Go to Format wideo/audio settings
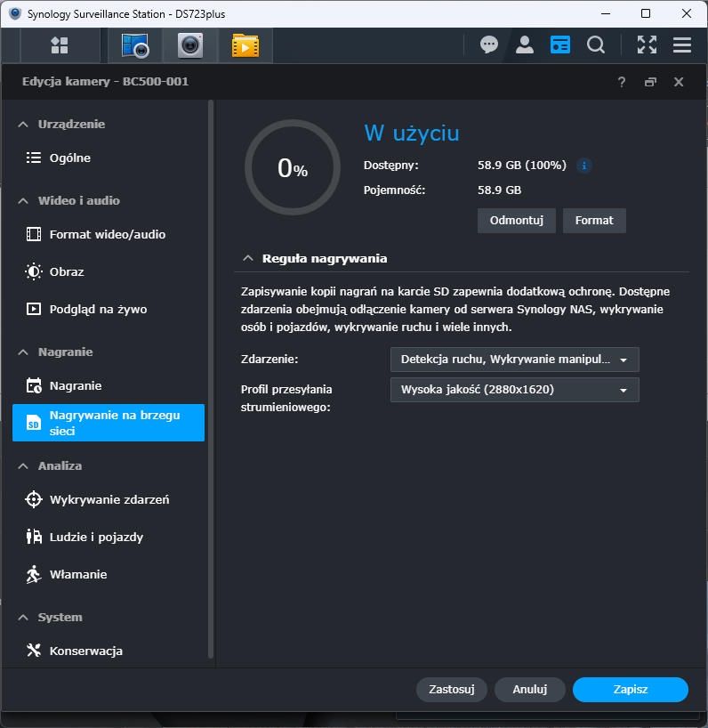This screenshot has width=708, height=728. [x=109, y=234]
